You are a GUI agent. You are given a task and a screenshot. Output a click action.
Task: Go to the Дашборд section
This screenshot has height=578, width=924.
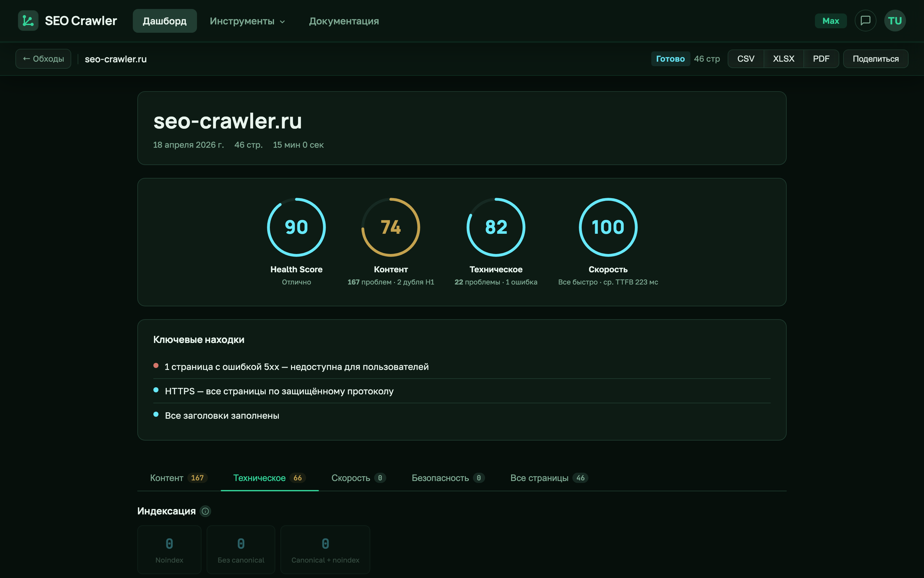[x=165, y=21]
